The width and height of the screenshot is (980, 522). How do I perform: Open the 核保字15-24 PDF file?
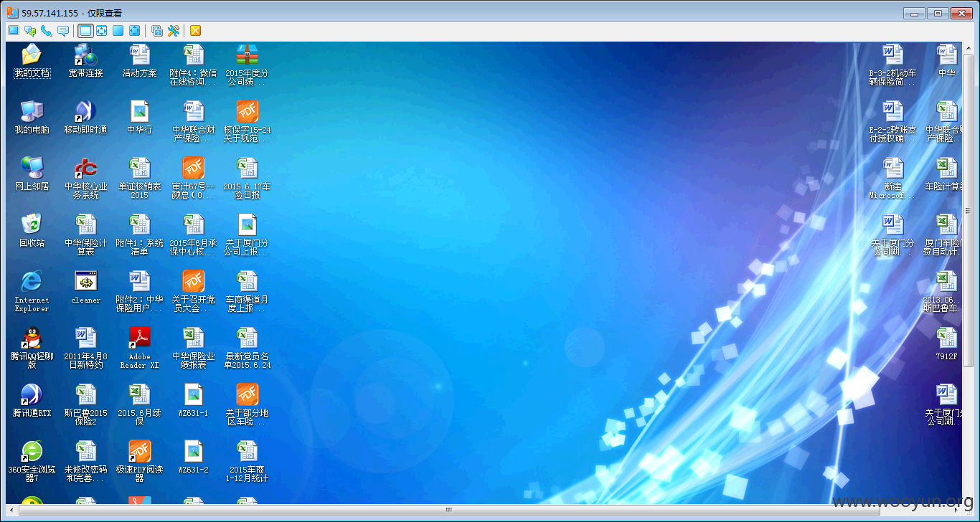(x=247, y=121)
